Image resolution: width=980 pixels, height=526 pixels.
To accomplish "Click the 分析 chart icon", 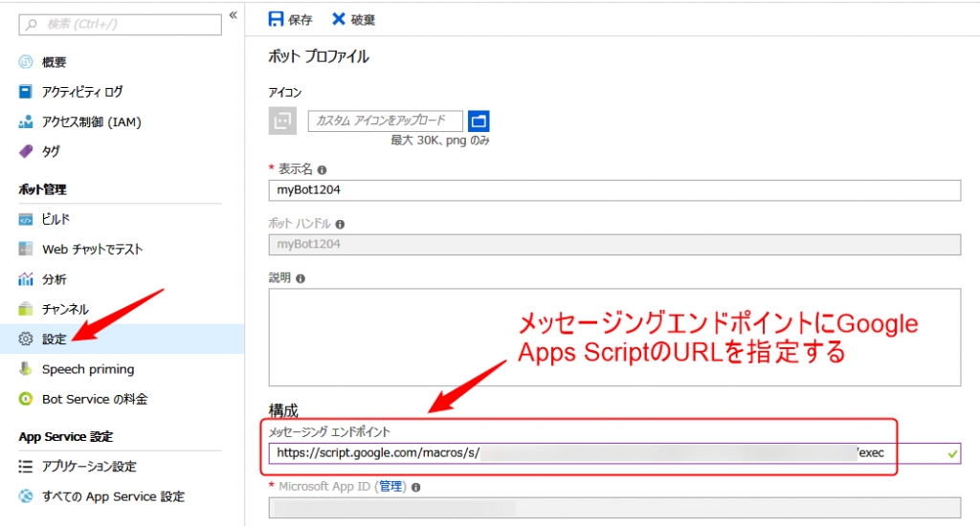I will click(26, 279).
